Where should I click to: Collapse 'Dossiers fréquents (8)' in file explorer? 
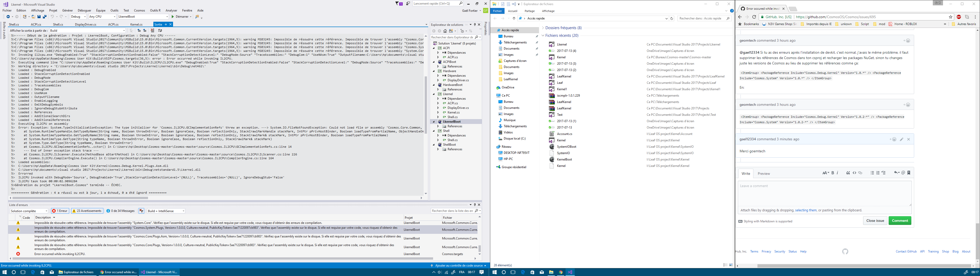point(543,28)
